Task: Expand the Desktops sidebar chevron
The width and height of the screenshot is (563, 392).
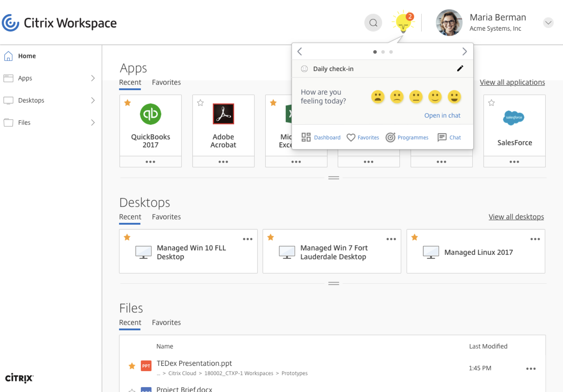Action: coord(93,100)
